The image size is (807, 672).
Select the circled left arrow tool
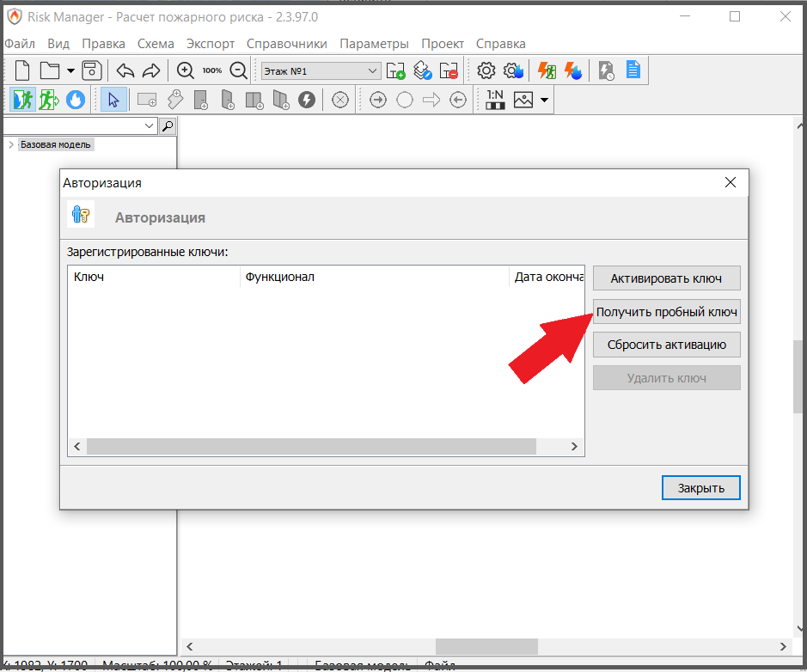point(458,100)
